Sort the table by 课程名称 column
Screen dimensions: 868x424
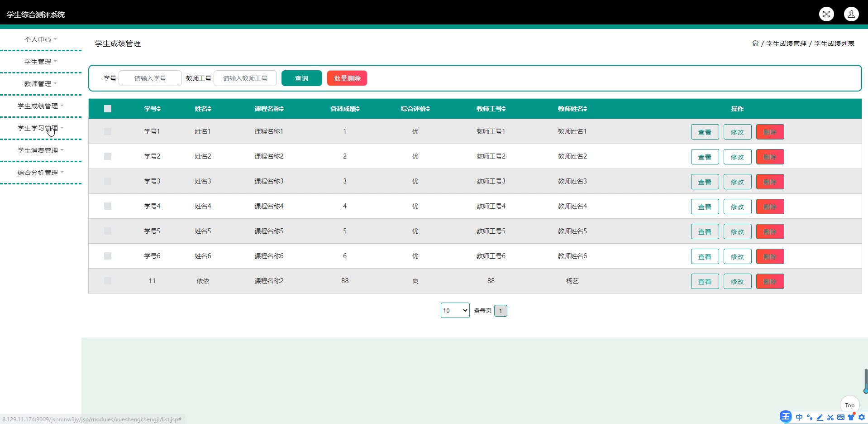269,109
